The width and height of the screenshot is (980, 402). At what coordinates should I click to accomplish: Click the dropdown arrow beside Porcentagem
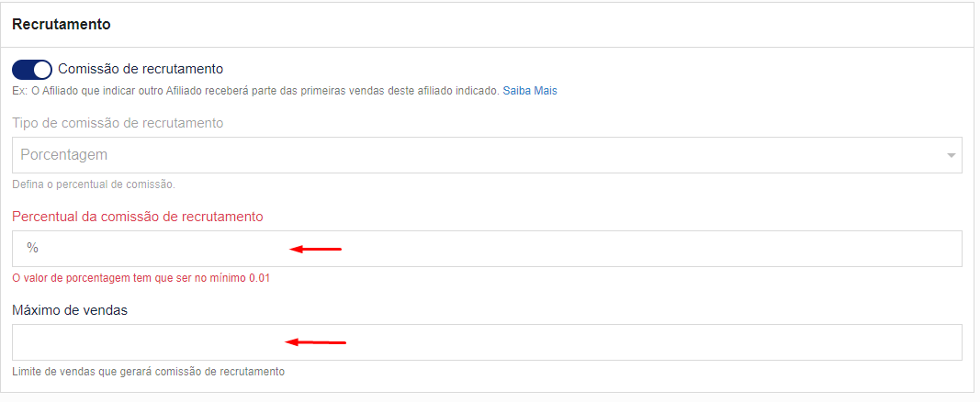point(952,155)
